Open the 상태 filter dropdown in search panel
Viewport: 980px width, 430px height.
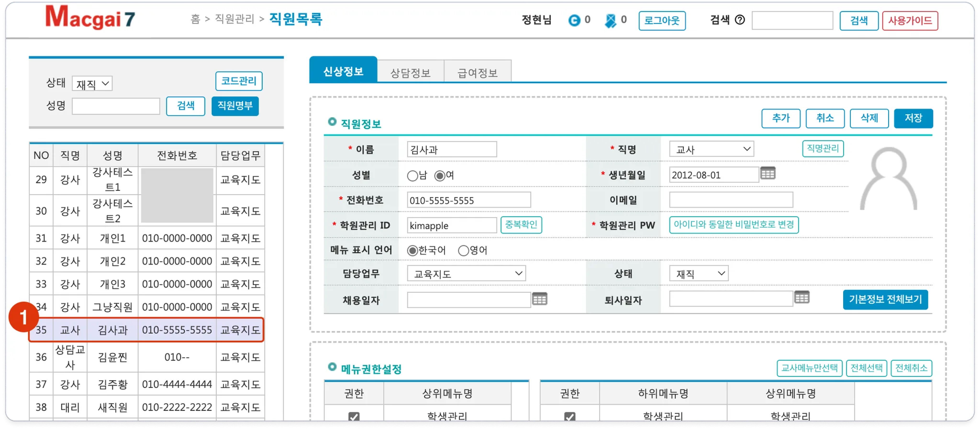pos(92,84)
